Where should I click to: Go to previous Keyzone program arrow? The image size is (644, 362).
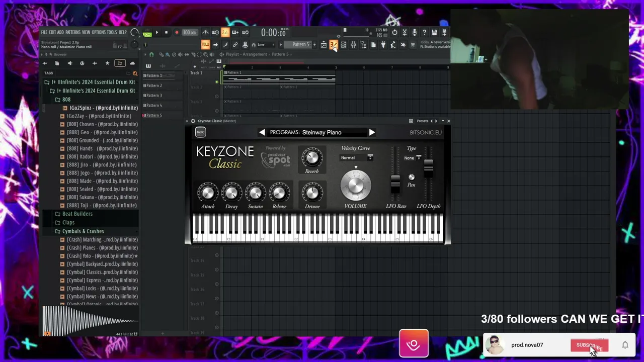click(x=262, y=132)
